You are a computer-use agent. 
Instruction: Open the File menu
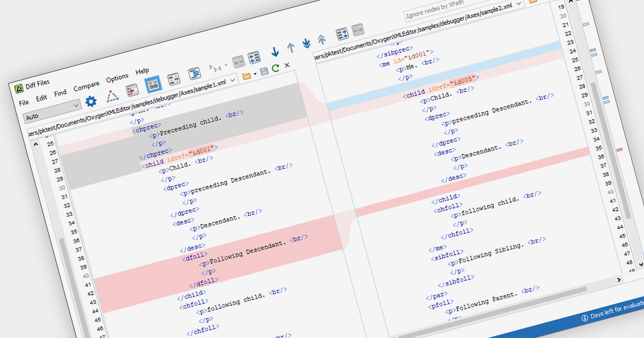pos(24,102)
